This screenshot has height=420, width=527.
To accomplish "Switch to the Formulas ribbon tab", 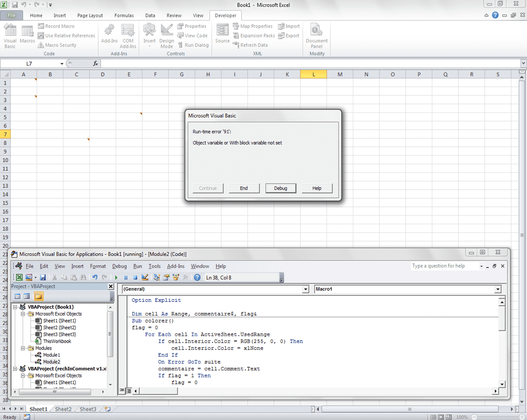I will [x=124, y=16].
